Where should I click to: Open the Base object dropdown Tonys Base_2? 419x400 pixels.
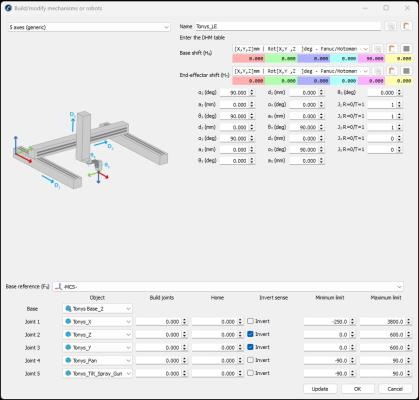pyautogui.click(x=97, y=309)
